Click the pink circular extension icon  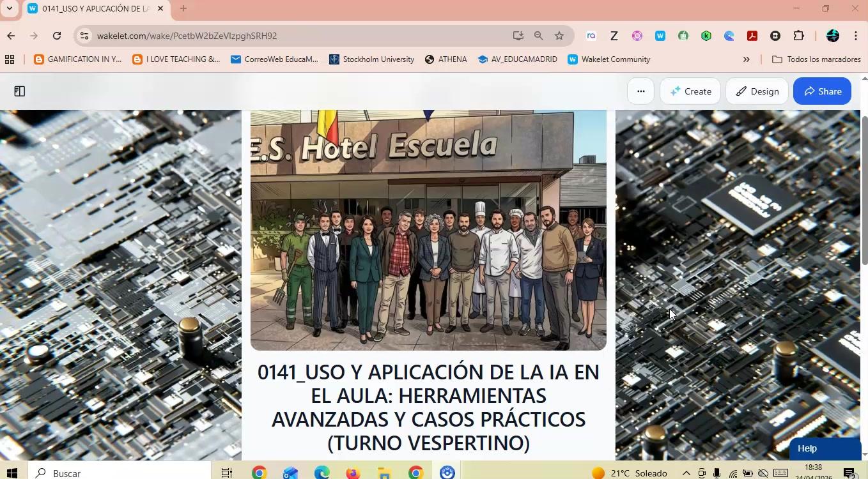pyautogui.click(x=637, y=36)
